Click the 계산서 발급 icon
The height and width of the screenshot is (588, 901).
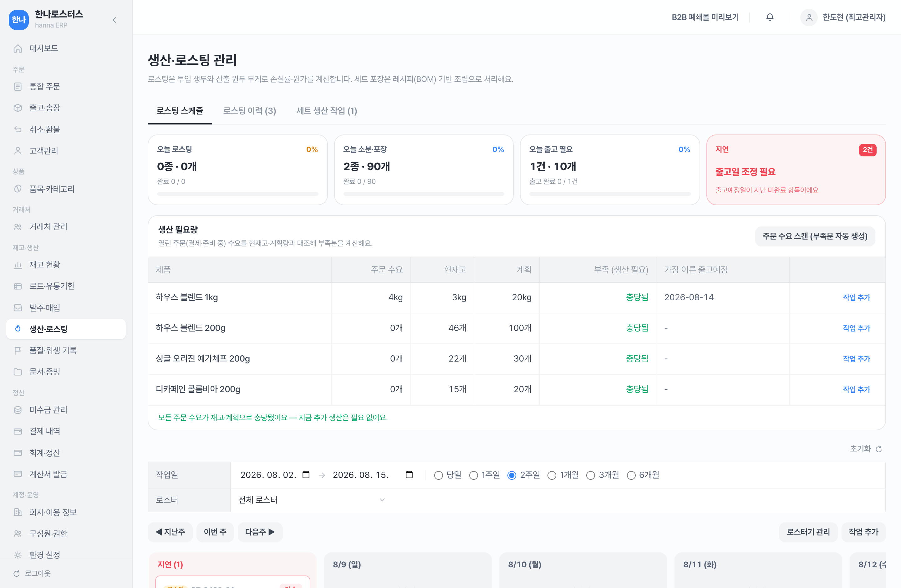(18, 474)
